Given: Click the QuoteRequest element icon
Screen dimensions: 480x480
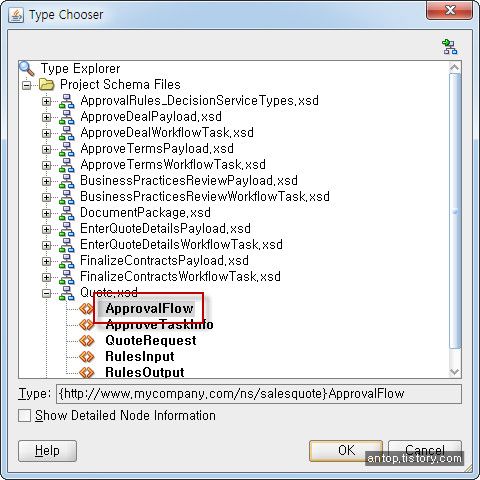Looking at the screenshot, I should coord(87,341).
